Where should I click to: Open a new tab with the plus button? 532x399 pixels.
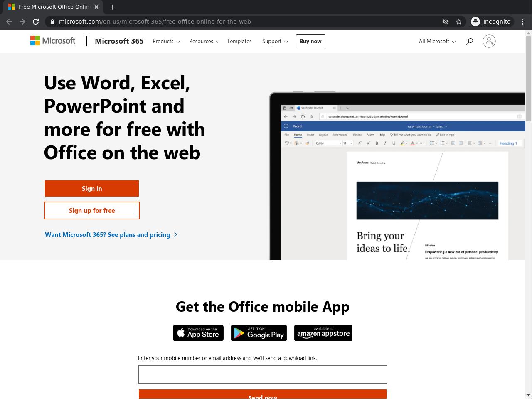[x=112, y=7]
